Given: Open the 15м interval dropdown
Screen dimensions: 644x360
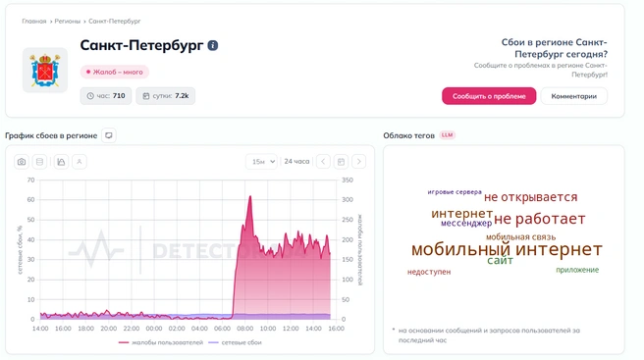Looking at the screenshot, I should point(262,162).
